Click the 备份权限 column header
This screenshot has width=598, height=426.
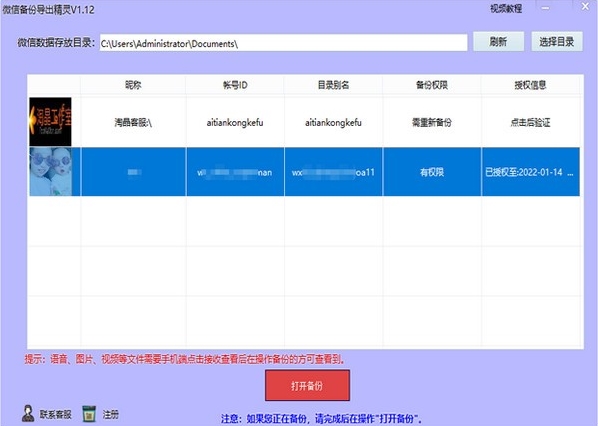tap(432, 85)
